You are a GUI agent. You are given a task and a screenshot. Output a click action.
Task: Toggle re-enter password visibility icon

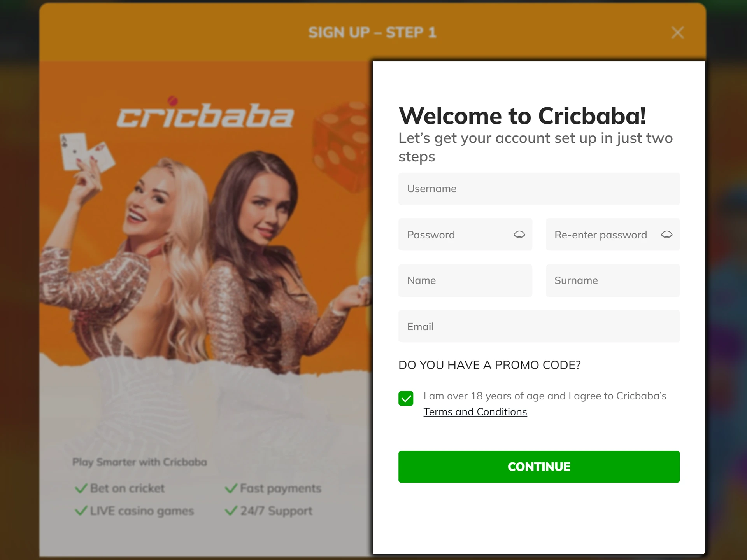tap(666, 234)
